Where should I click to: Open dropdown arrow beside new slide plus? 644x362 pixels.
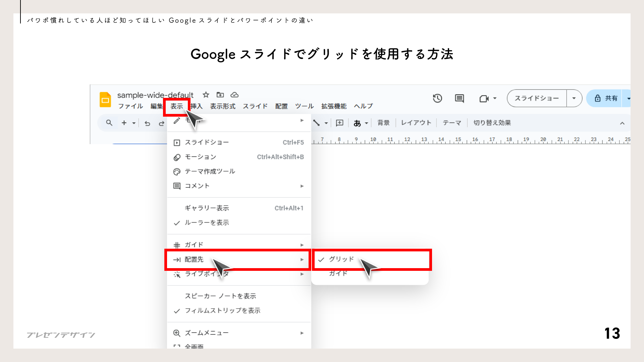pos(134,123)
